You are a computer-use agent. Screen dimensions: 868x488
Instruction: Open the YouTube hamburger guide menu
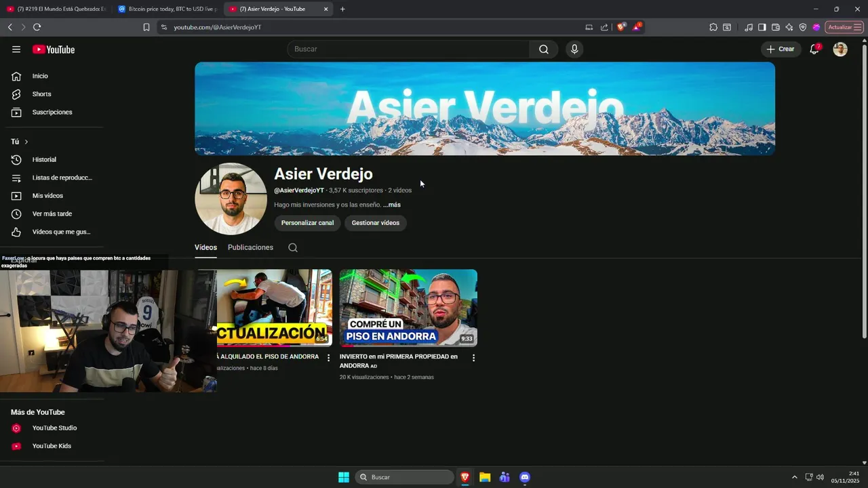[16, 49]
